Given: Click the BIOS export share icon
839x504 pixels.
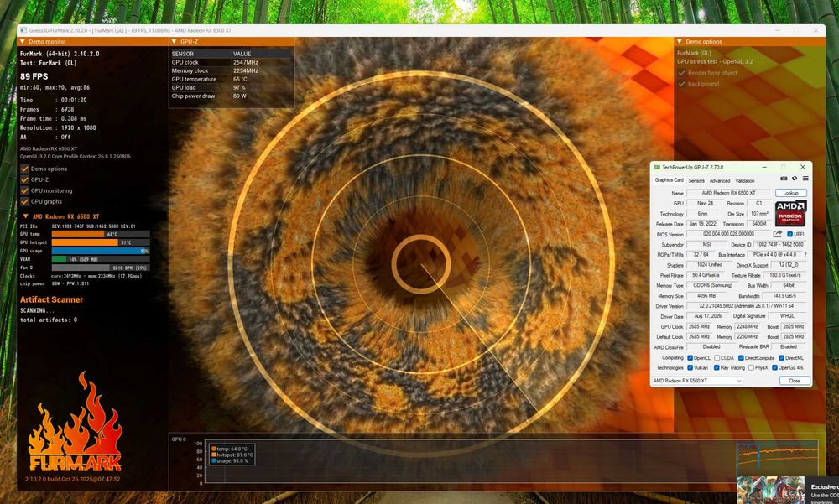Looking at the screenshot, I should pos(778,234).
